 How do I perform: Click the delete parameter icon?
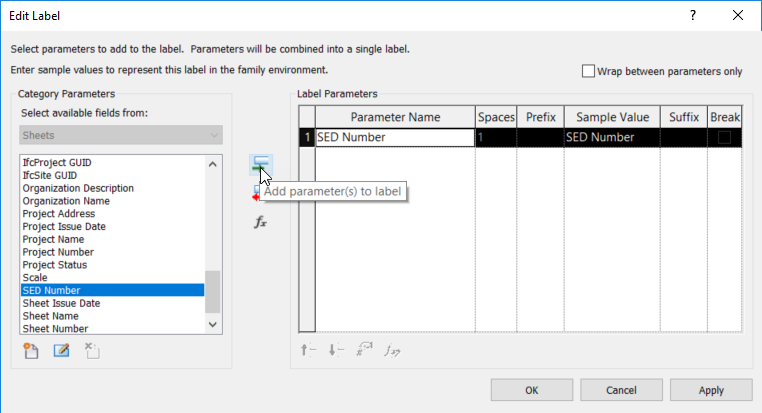(x=92, y=350)
